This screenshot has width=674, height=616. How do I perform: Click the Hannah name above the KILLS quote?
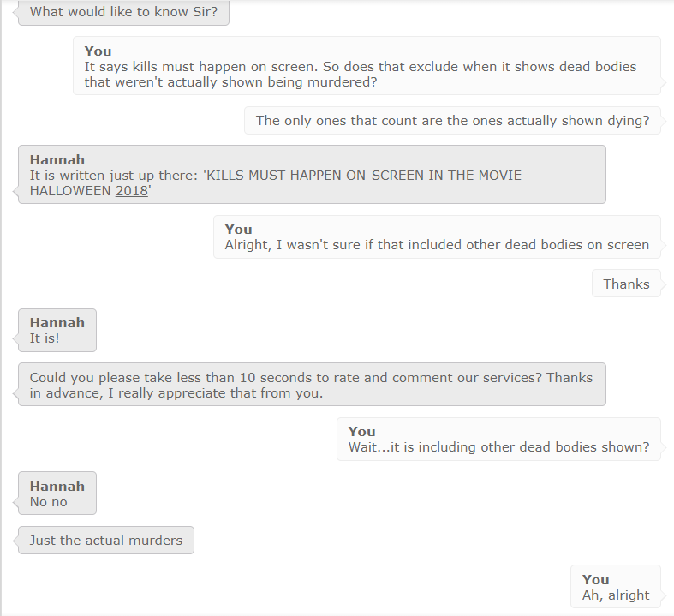pos(57,160)
